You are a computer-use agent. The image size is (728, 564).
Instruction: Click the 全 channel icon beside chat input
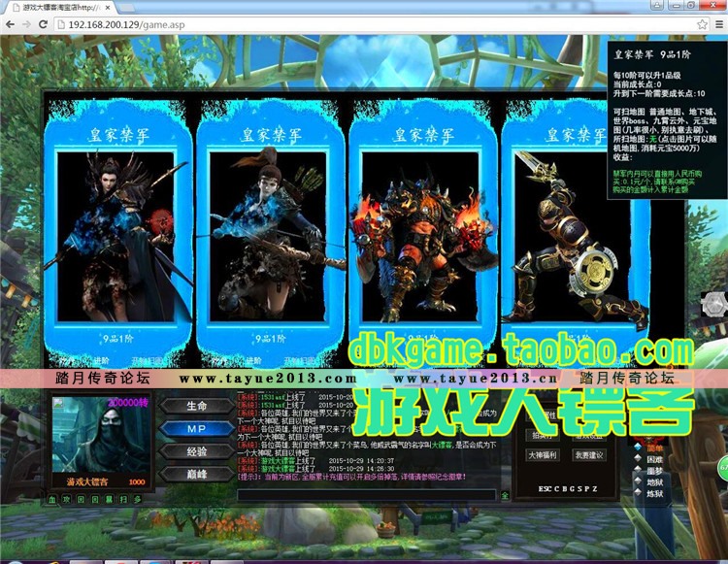505,495
